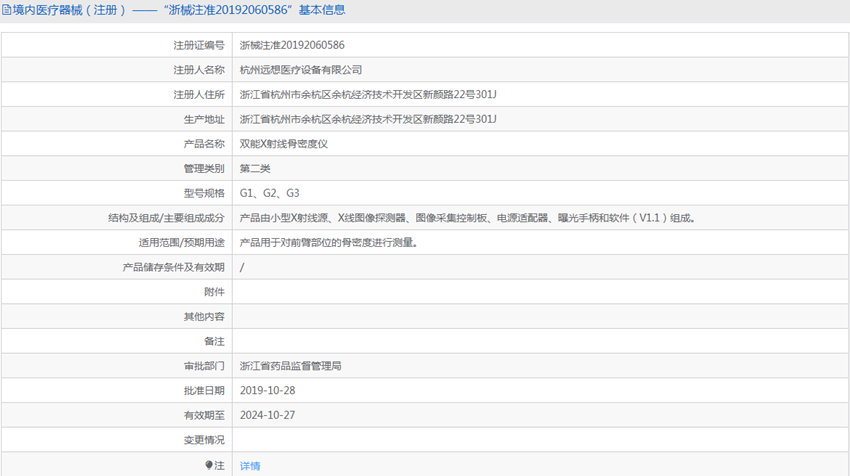Screen dimensions: 850x476
Task: Click management category value 第二类
Action: tap(255, 169)
